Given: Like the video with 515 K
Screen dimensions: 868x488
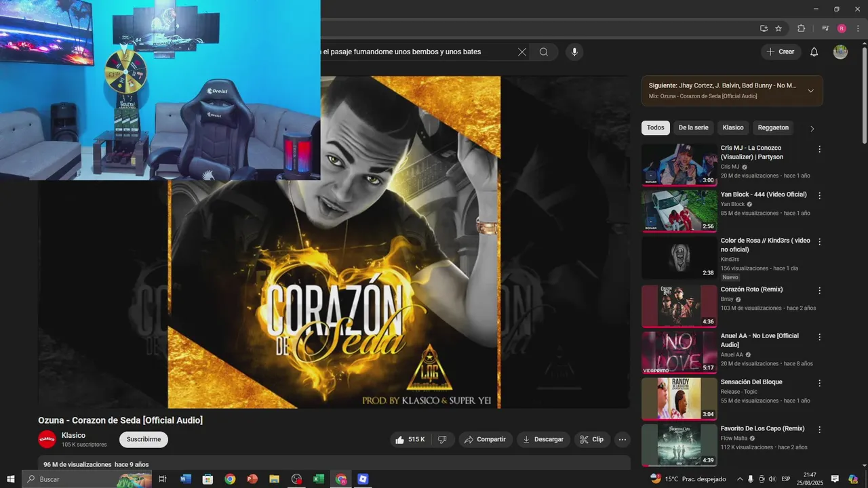Looking at the screenshot, I should (x=410, y=440).
